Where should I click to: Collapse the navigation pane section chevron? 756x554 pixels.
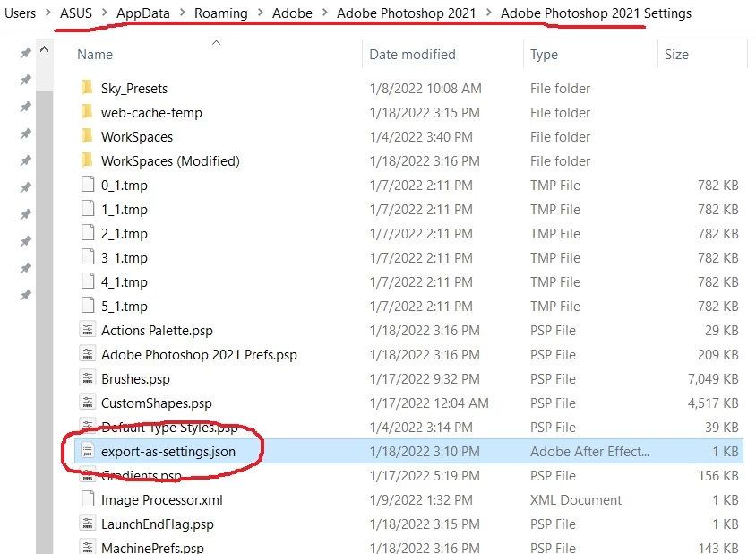[x=45, y=49]
